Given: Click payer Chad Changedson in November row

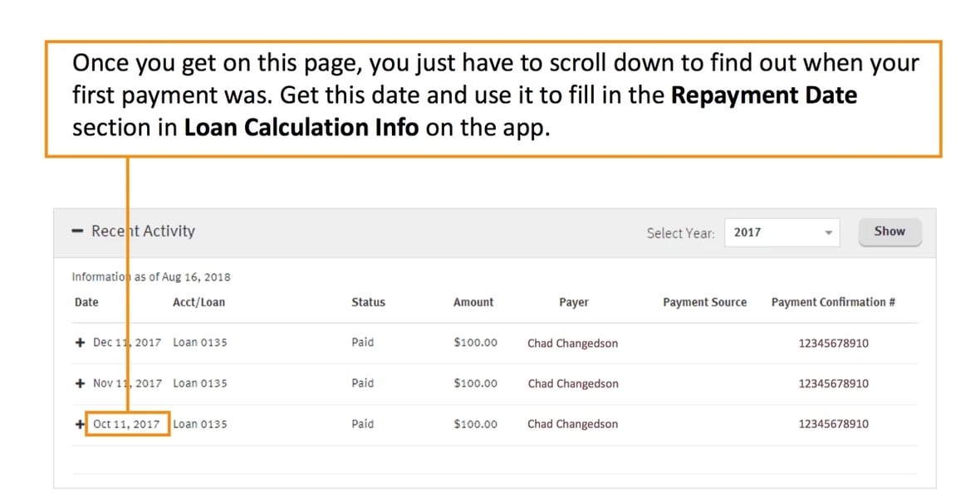Looking at the screenshot, I should point(572,383).
